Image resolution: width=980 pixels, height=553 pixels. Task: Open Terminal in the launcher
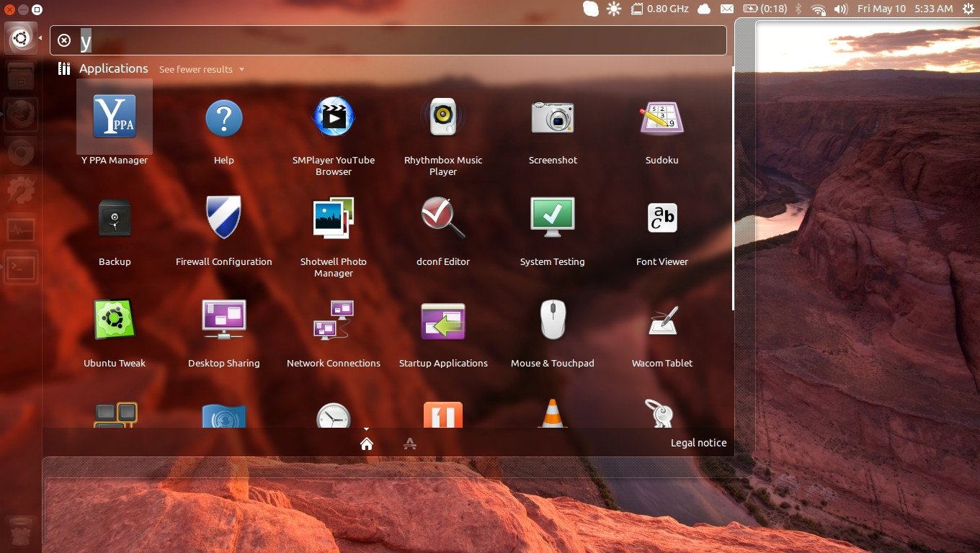click(x=21, y=268)
